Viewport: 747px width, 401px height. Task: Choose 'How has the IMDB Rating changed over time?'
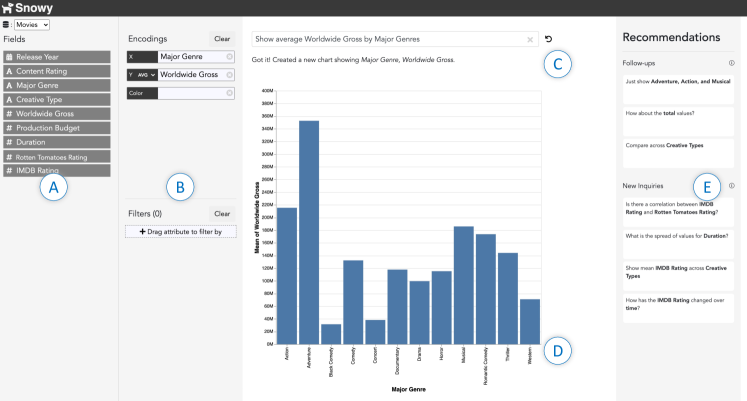coord(678,308)
